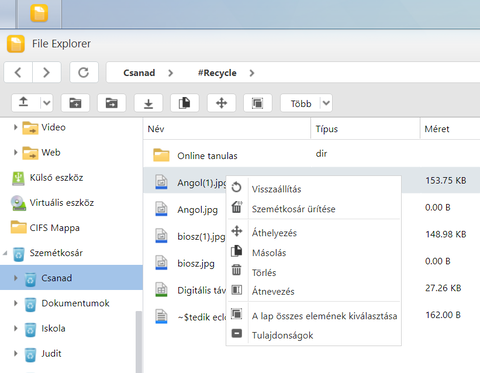
Task: Select the Dokumentumok recycle bin
Action: click(x=75, y=303)
